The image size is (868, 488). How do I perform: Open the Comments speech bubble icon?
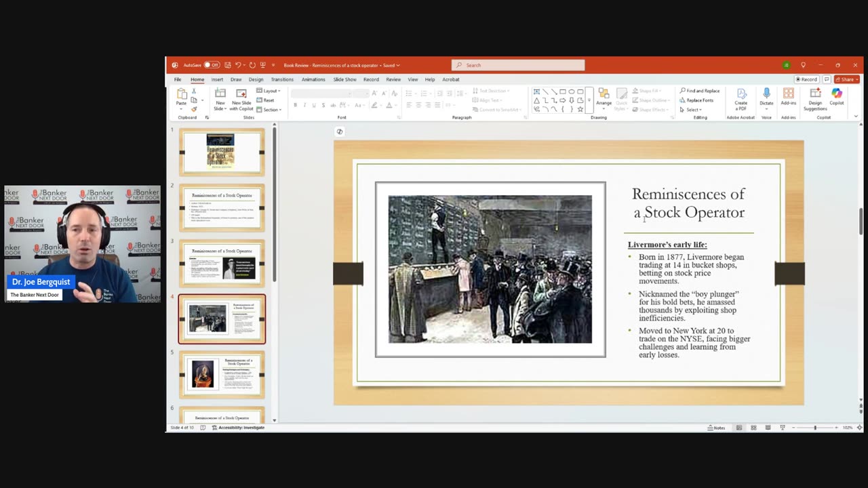827,79
